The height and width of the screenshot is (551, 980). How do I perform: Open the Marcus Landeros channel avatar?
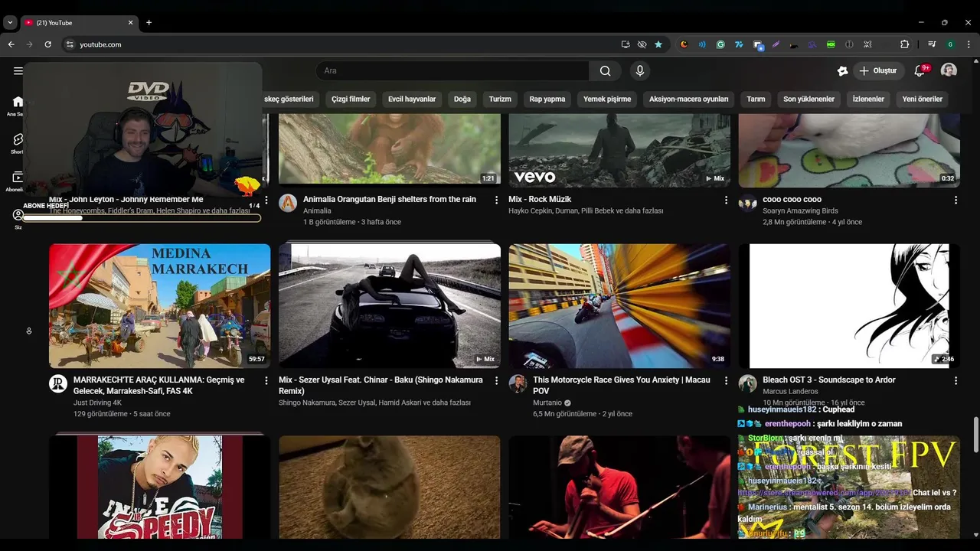coord(747,383)
